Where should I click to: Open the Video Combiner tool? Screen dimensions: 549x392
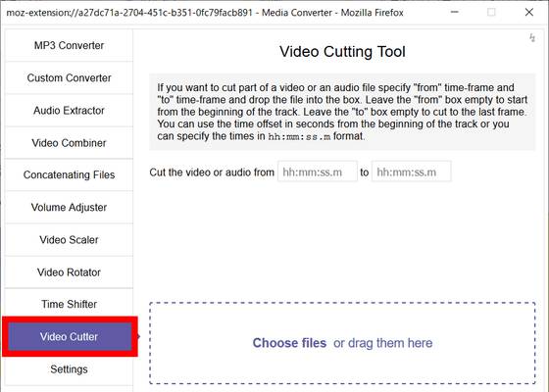point(69,143)
